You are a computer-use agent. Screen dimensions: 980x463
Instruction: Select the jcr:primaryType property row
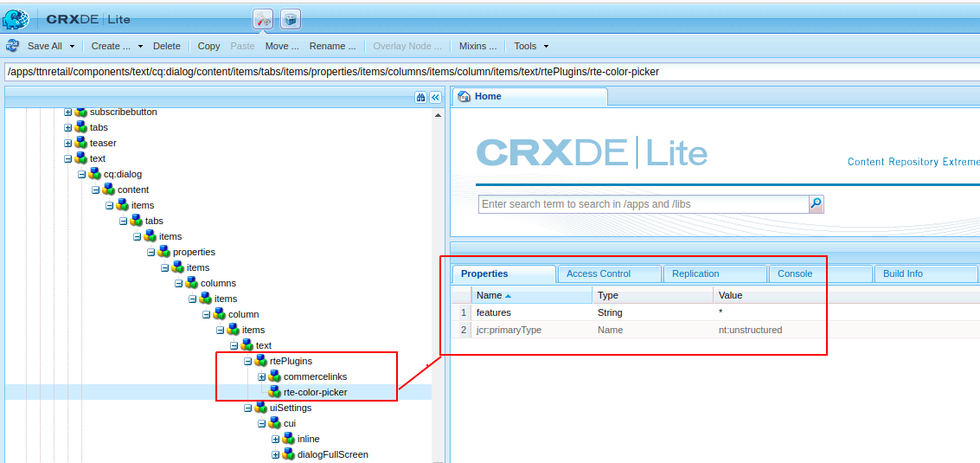click(716, 330)
